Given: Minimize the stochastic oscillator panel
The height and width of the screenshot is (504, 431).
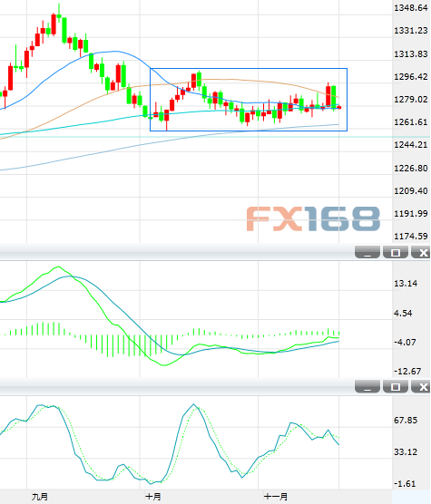Looking at the screenshot, I should pyautogui.click(x=367, y=387).
